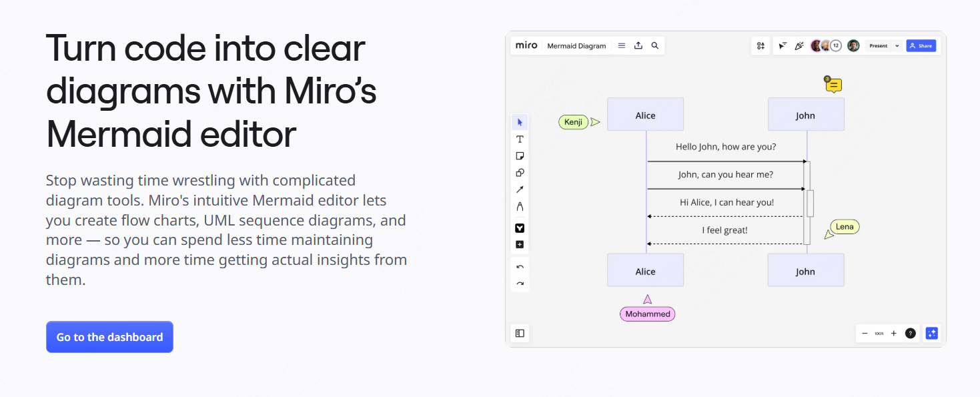
Task: Select the Text tool in toolbar
Action: pos(520,139)
